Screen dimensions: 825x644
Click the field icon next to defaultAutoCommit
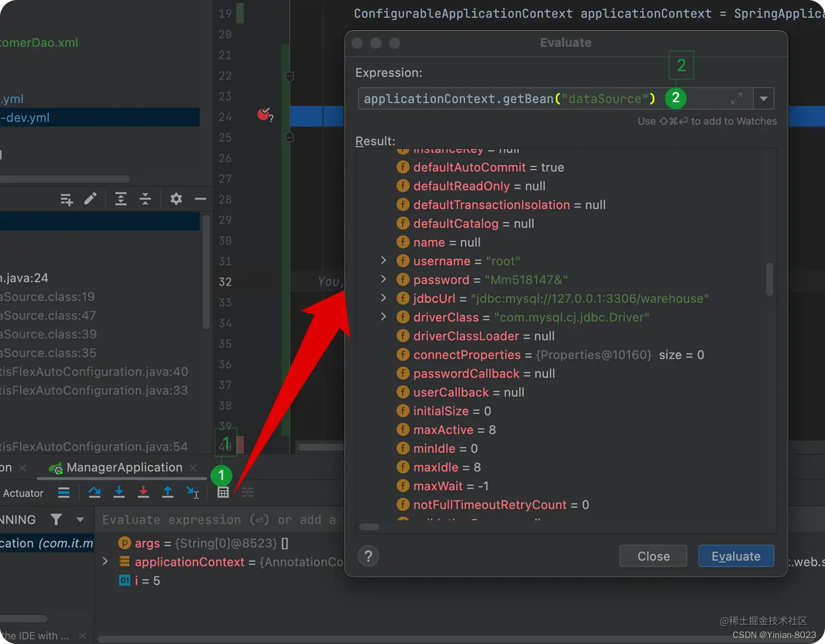coord(403,167)
